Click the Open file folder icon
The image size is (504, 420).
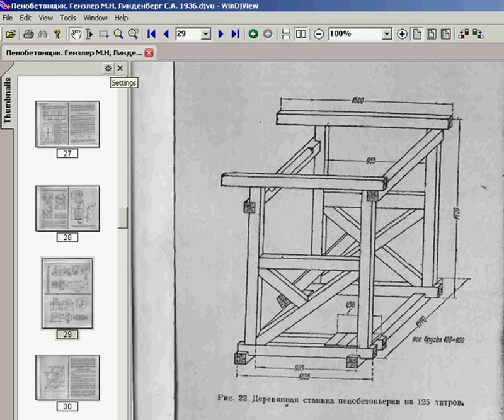click(x=11, y=34)
